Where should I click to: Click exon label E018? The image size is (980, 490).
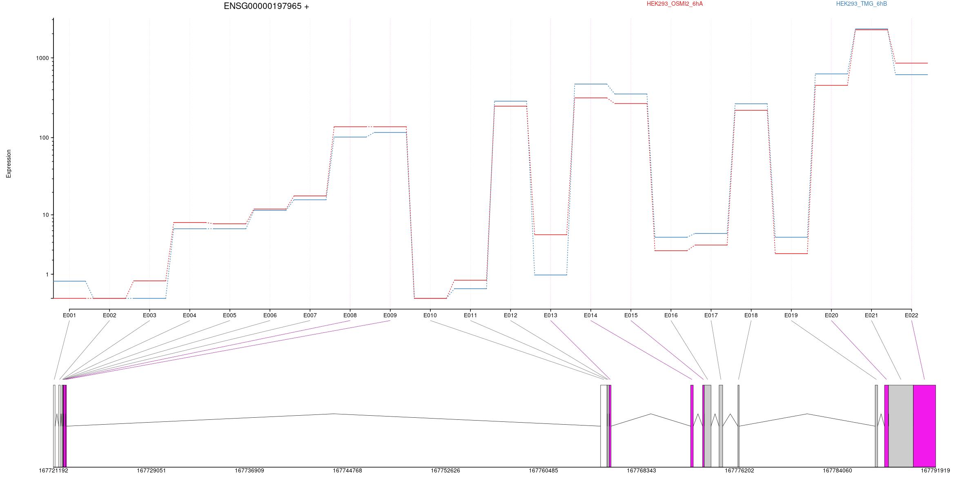pos(751,315)
